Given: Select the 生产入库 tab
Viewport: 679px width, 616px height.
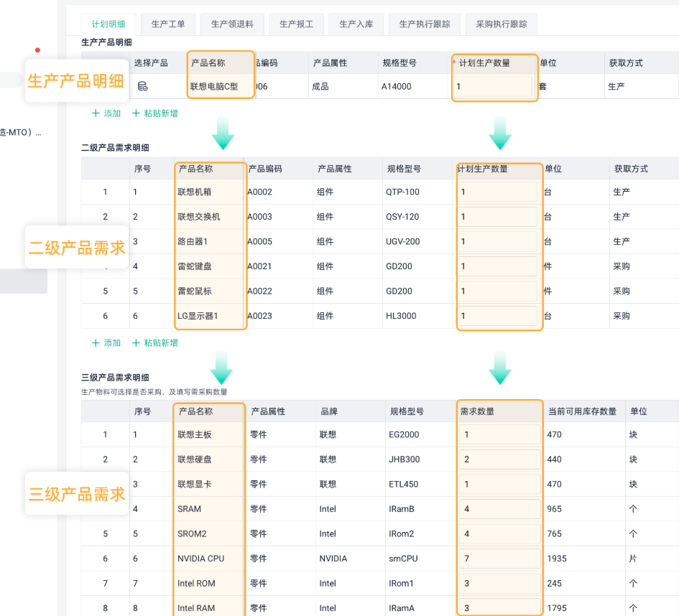Looking at the screenshot, I should coord(356,24).
